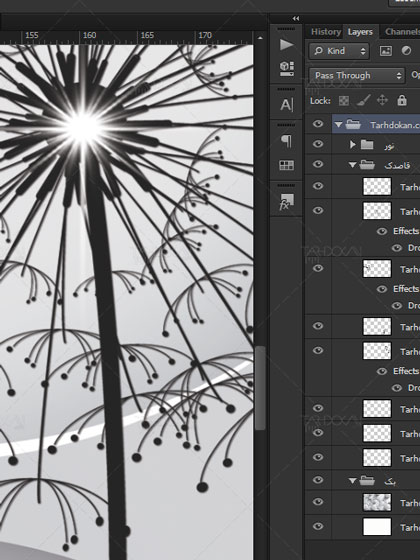Enable the adjustment layers filter icon
The height and width of the screenshot is (560, 420).
pos(406,51)
